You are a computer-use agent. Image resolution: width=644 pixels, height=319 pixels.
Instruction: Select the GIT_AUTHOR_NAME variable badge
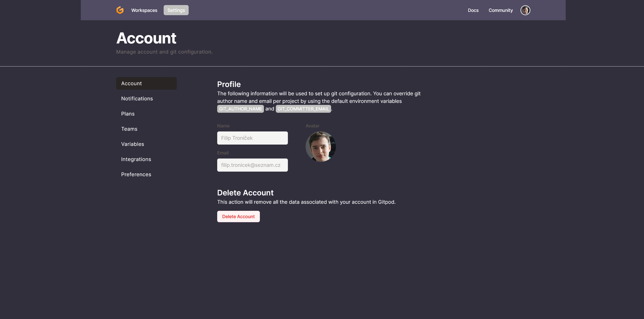pos(240,109)
